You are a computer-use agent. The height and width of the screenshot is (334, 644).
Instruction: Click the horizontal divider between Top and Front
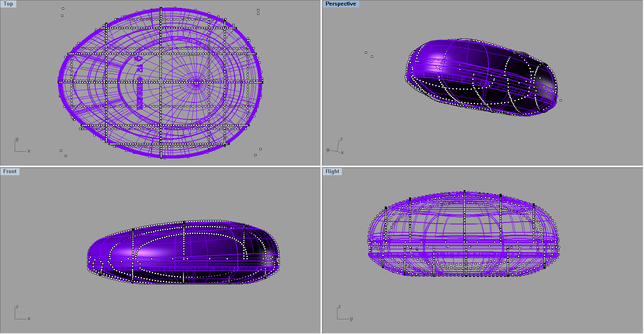pyautogui.click(x=159, y=166)
